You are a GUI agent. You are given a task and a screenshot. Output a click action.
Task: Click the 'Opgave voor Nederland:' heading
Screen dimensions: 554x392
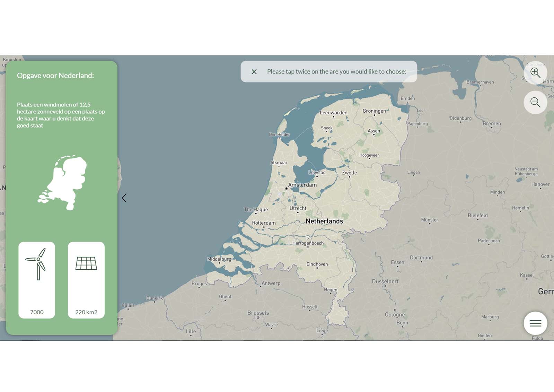pyautogui.click(x=55, y=75)
